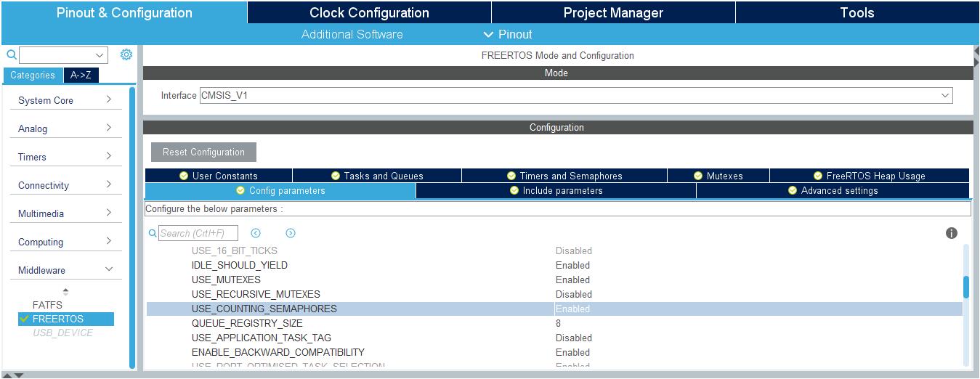Expand the System Core category
This screenshot has width=980, height=379.
[108, 99]
